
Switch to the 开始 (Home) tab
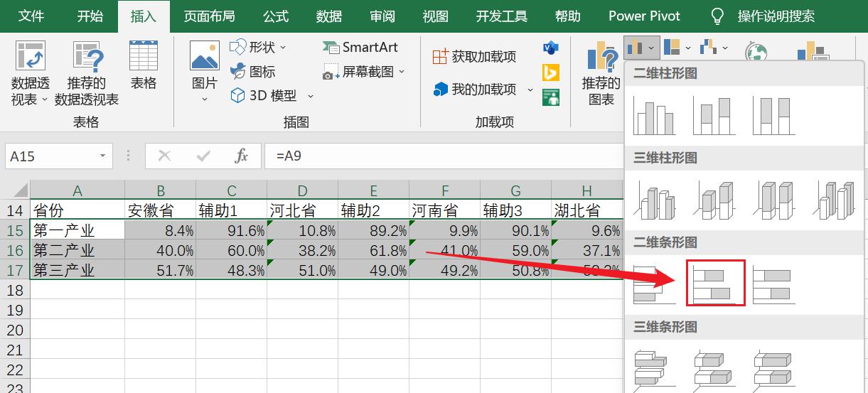click(x=90, y=16)
